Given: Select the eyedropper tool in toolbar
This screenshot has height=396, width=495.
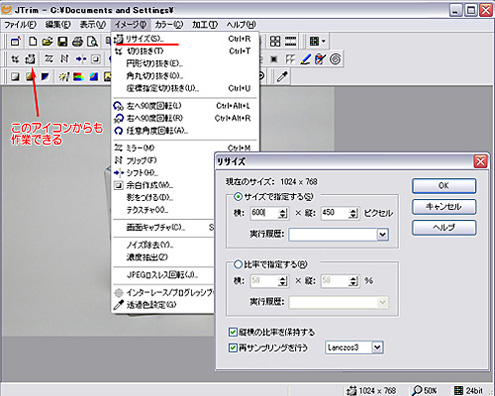Looking at the screenshot, I should pyautogui.click(x=282, y=76).
